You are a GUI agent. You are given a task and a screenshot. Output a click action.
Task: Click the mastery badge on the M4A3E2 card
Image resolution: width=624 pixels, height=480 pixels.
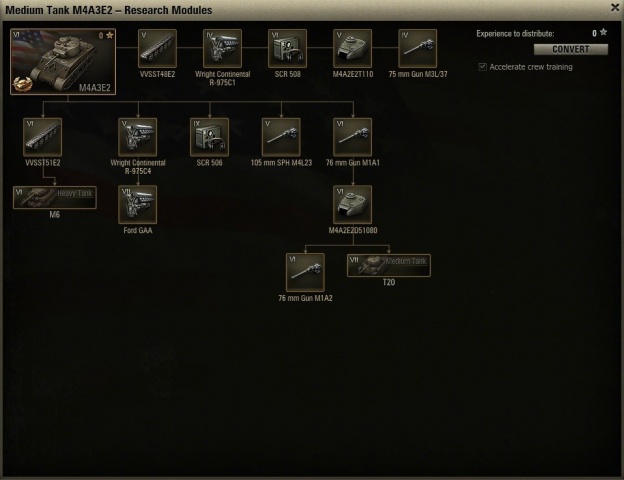(22, 83)
